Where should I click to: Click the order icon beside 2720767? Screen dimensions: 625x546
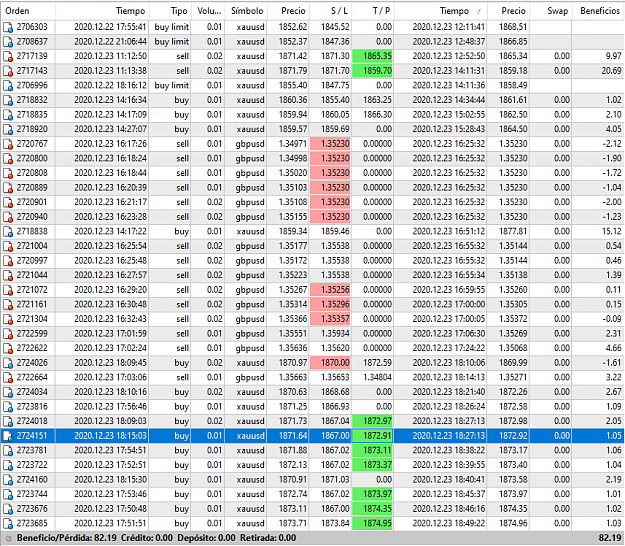[x=8, y=144]
